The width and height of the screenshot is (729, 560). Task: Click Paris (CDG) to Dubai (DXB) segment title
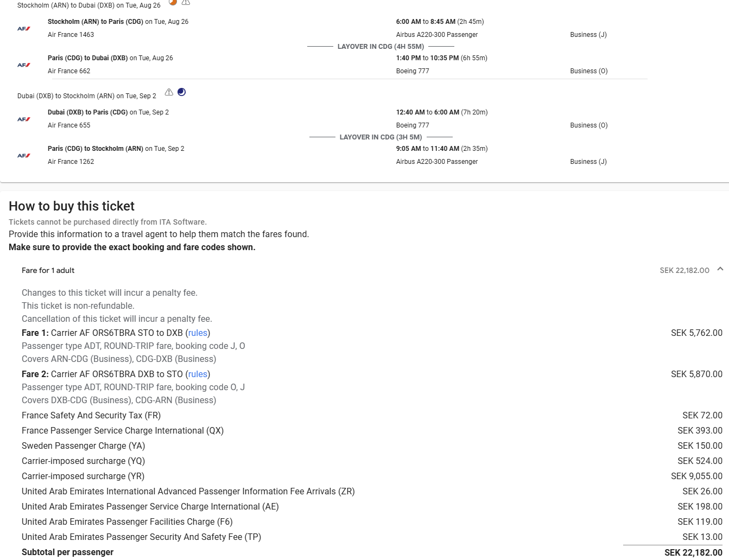tap(88, 58)
